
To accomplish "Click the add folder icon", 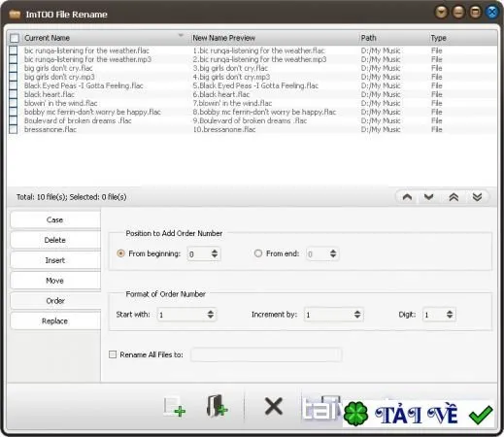I will point(217,406).
